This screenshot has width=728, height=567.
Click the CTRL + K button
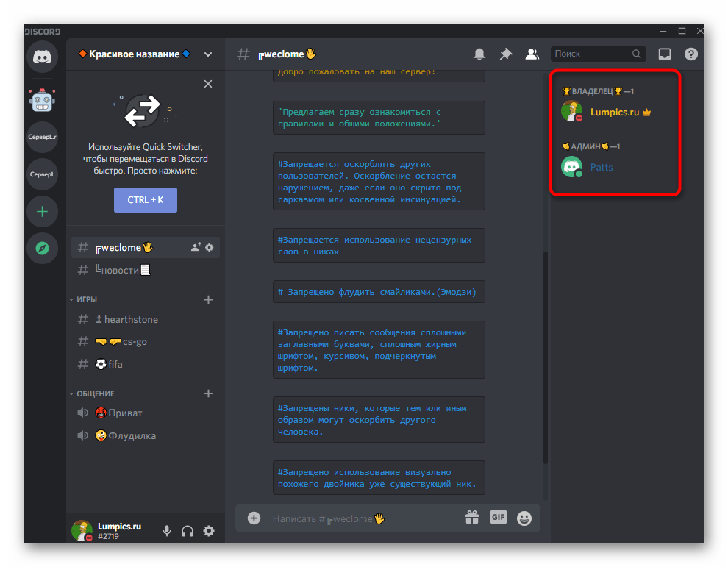[x=145, y=200]
